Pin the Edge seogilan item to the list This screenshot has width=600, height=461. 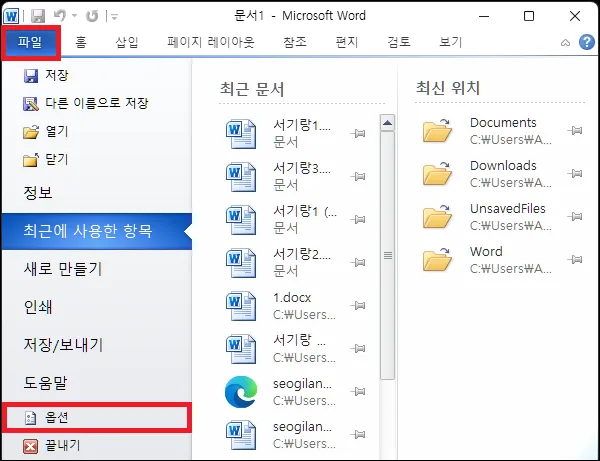(x=358, y=391)
